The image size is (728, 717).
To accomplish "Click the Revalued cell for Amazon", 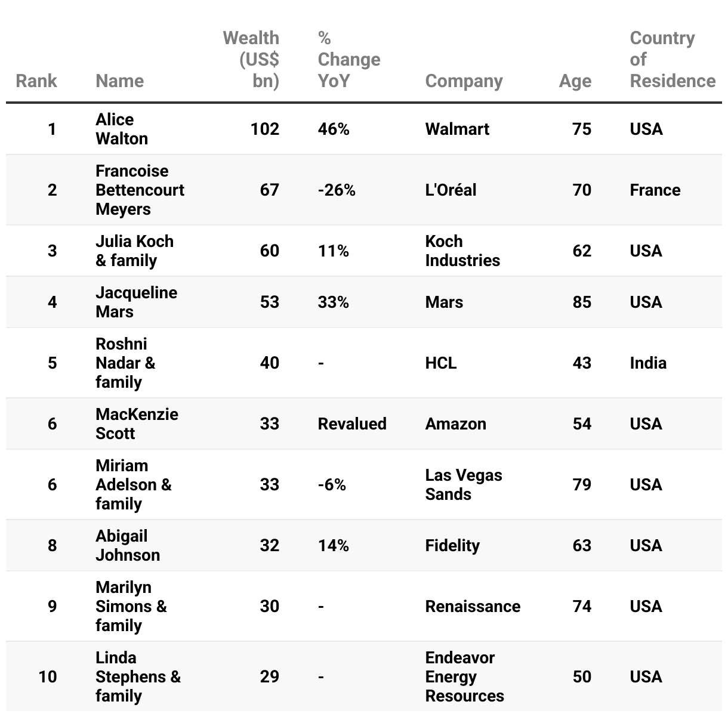I will (352, 424).
